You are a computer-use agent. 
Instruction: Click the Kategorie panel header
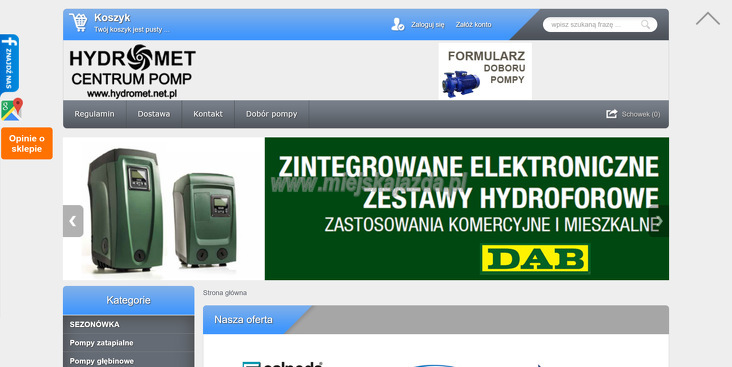[x=128, y=300]
